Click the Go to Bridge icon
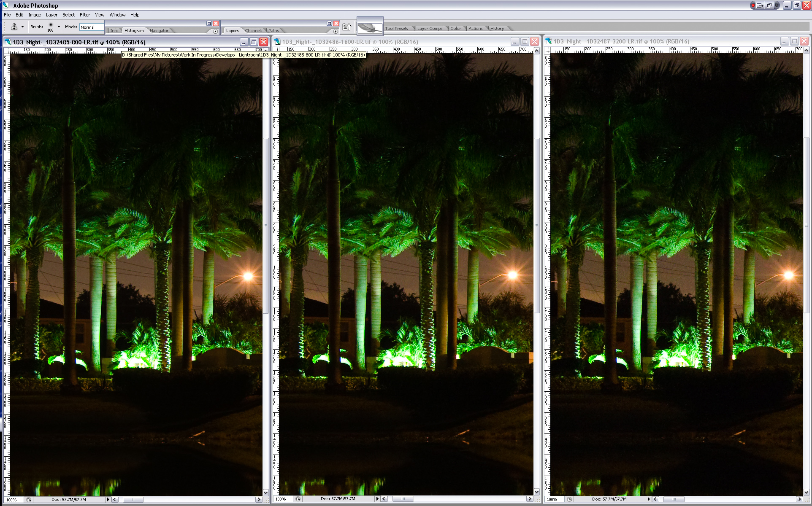The image size is (812, 506). coord(347,27)
